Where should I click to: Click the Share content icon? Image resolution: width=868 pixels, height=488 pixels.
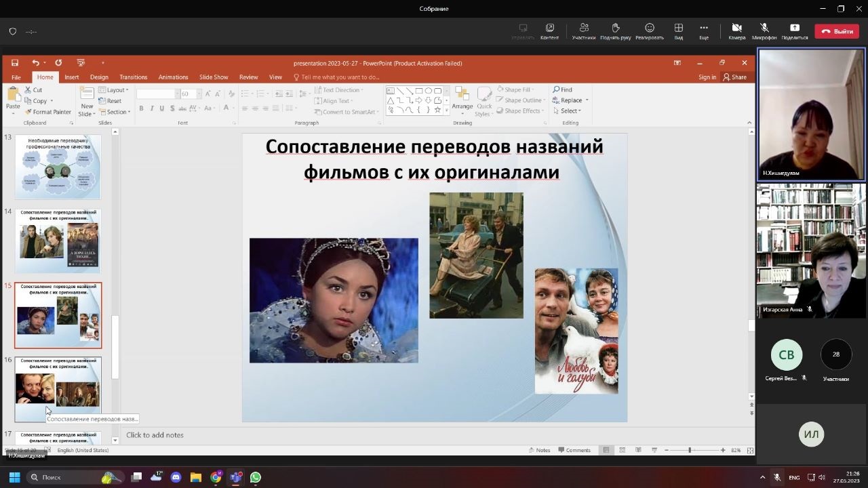[x=794, y=28]
